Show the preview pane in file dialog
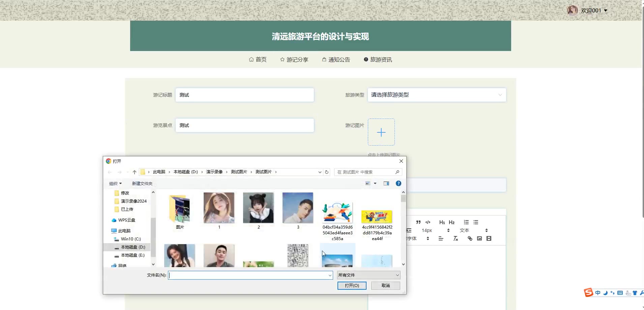The height and width of the screenshot is (310, 644). 386,183
